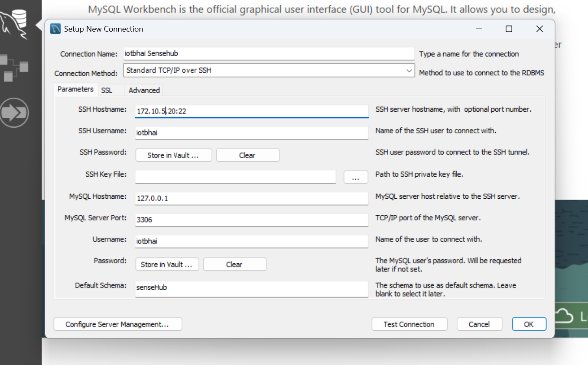Confirm the connection with OK
The width and height of the screenshot is (588, 365).
click(529, 324)
